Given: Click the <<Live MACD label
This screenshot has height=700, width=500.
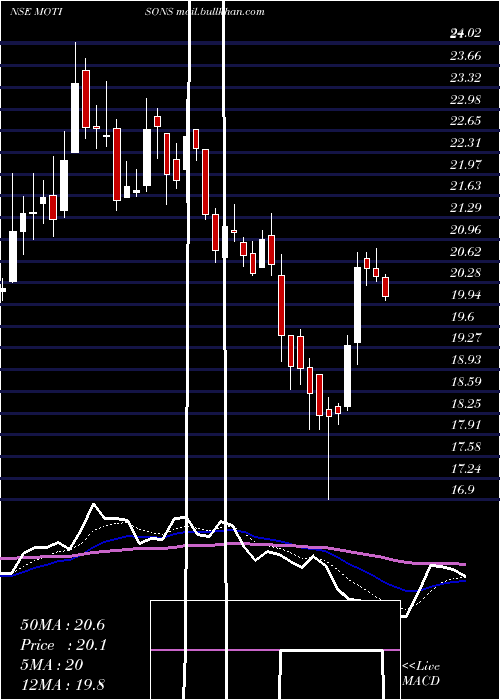Looking at the screenshot, I should click(421, 674).
